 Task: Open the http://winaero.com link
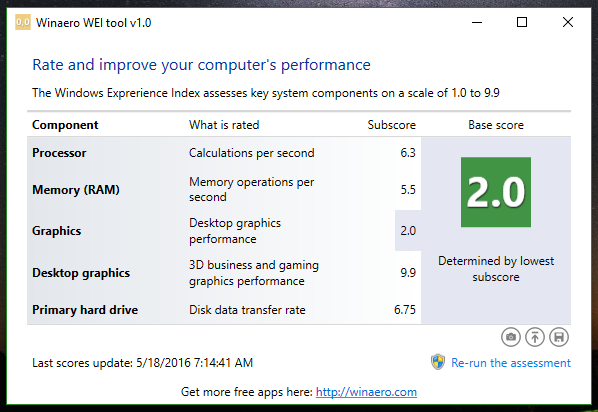[x=366, y=392]
